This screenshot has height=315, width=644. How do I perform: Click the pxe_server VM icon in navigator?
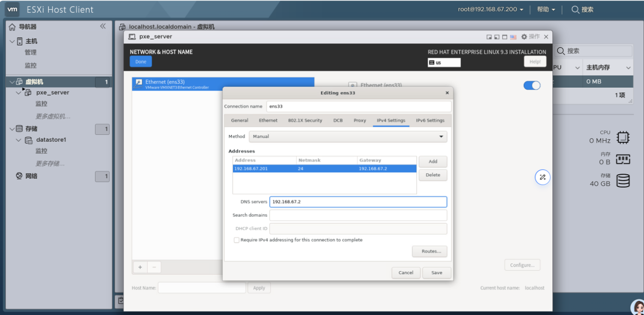click(28, 93)
